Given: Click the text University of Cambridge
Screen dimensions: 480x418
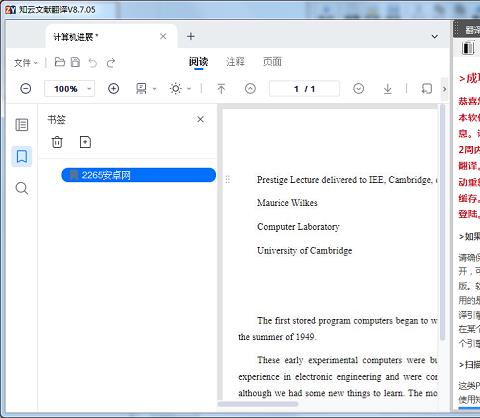Looking at the screenshot, I should [304, 251].
